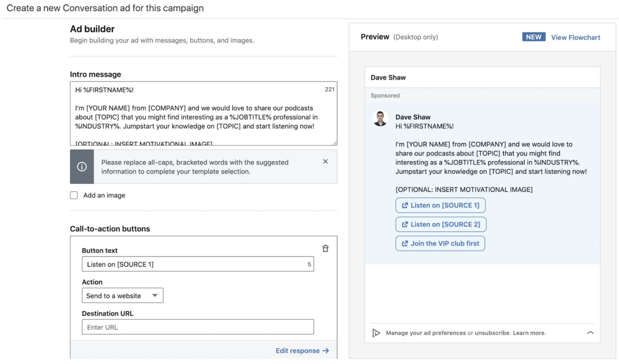Click the external-link icon on Listen on [SOURCE 1]
The width and height of the screenshot is (619, 364).
click(x=405, y=205)
